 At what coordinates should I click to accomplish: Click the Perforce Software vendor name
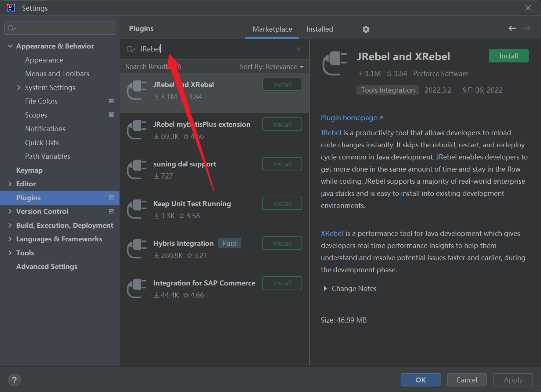[x=441, y=73]
